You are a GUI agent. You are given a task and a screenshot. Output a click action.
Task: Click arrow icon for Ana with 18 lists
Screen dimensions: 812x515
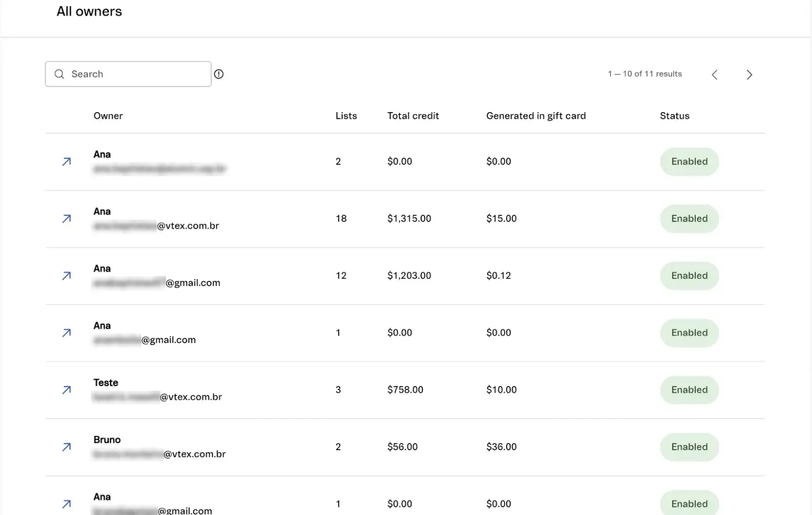pyautogui.click(x=66, y=219)
